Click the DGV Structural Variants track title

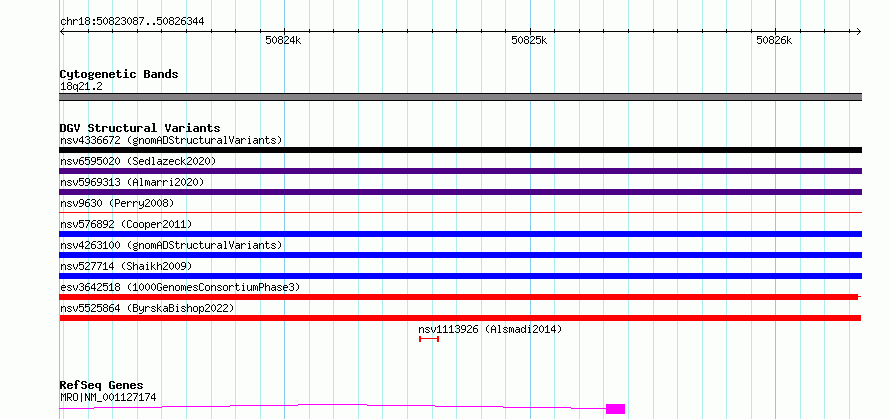tap(140, 128)
